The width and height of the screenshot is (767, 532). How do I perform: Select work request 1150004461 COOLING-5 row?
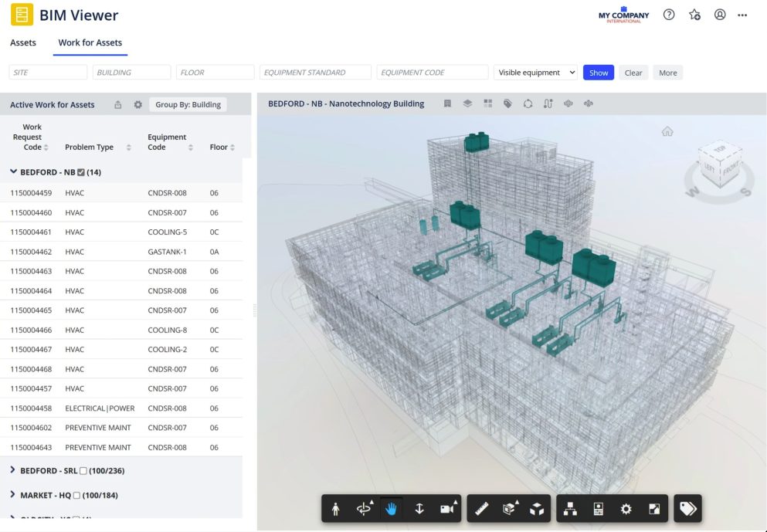coord(121,232)
